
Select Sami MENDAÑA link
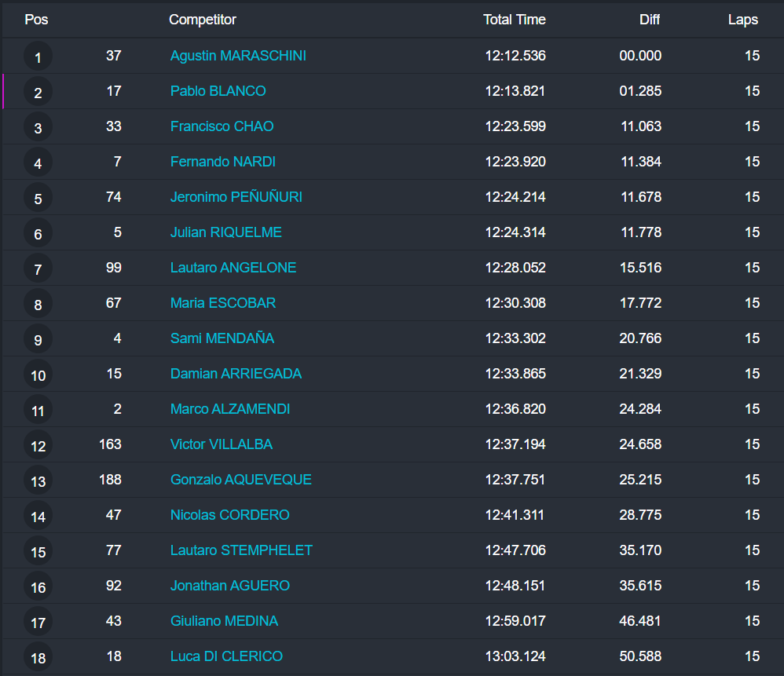[x=222, y=338]
